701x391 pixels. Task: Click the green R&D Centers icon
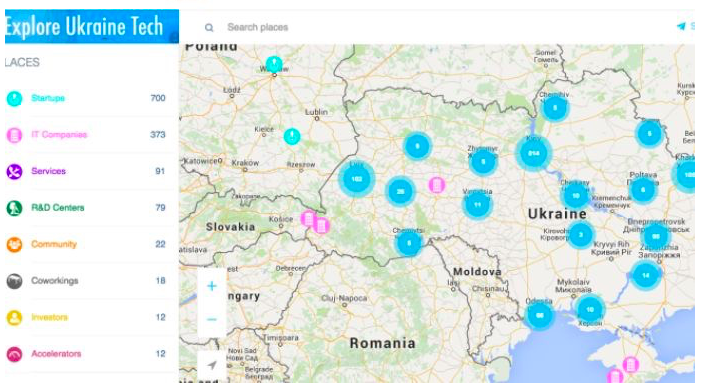click(x=14, y=208)
